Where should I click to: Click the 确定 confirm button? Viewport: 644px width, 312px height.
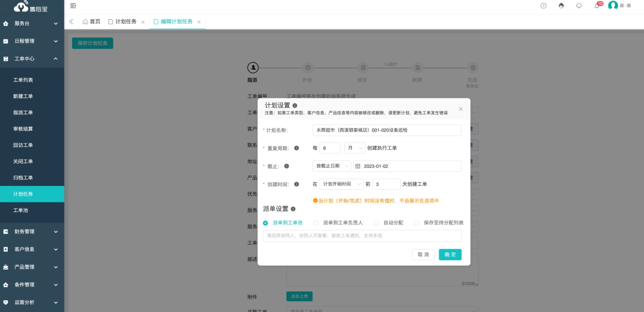(450, 254)
